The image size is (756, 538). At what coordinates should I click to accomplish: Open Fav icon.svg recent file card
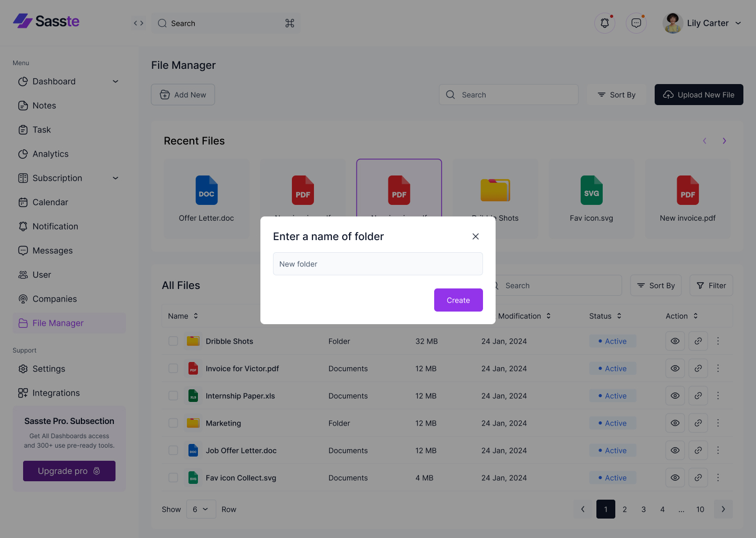tap(592, 199)
